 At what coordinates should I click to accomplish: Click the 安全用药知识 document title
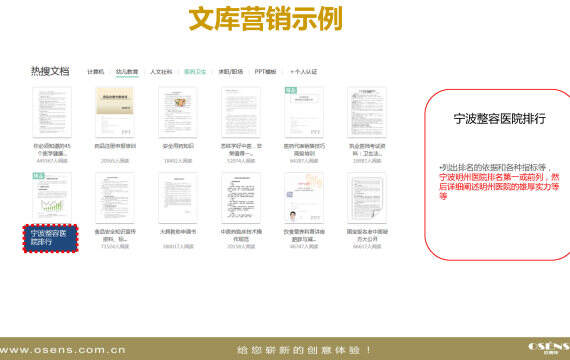[x=178, y=146]
